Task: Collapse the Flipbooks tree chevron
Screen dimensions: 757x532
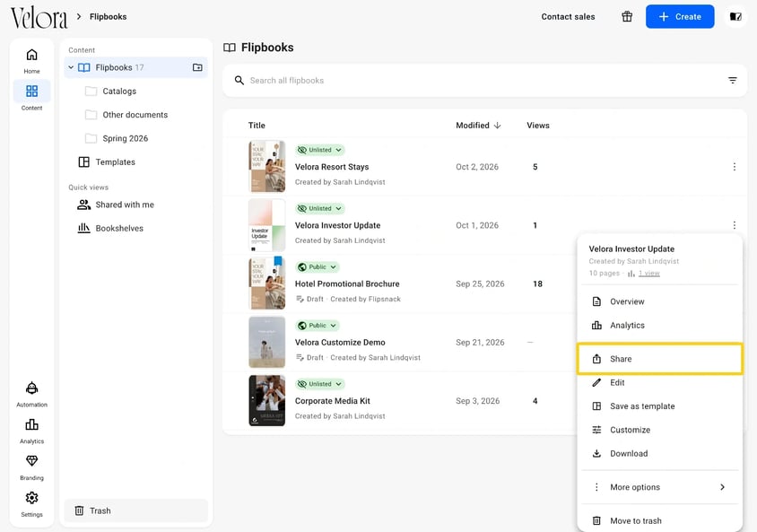Action: [71, 67]
